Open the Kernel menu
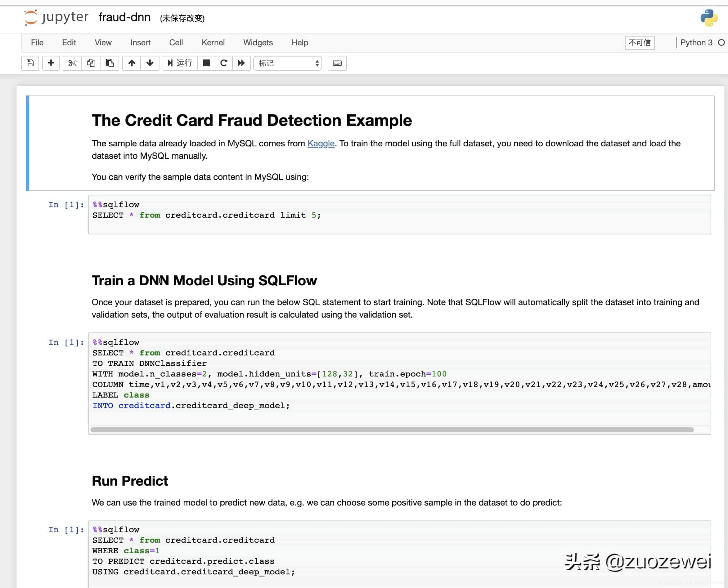The image size is (728, 588). click(x=213, y=43)
